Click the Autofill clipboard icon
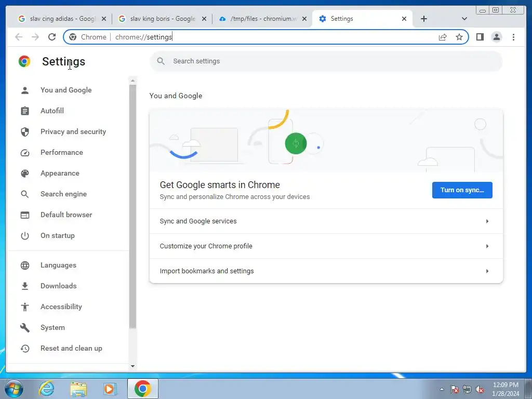 (25, 111)
